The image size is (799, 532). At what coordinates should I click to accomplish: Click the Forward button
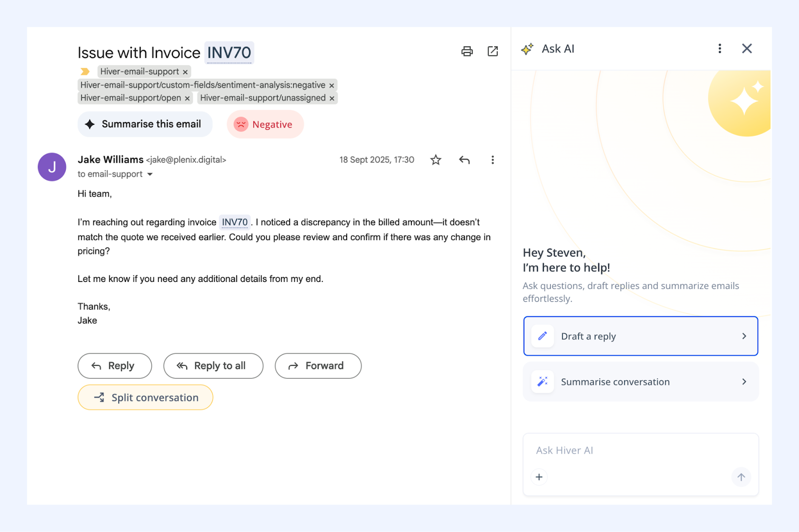click(x=318, y=366)
